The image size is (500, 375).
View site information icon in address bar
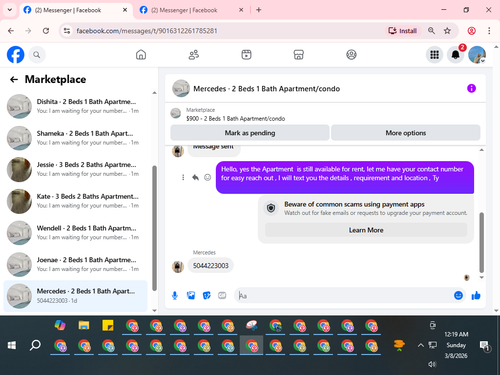click(67, 31)
